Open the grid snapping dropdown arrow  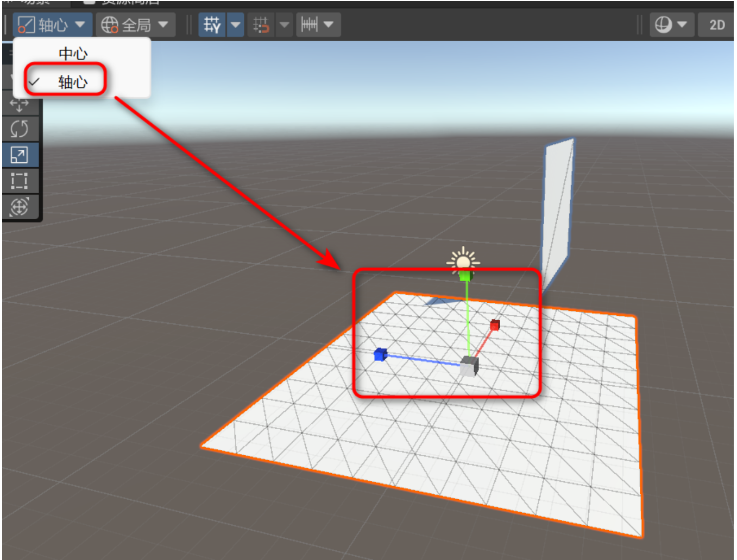[x=236, y=24]
